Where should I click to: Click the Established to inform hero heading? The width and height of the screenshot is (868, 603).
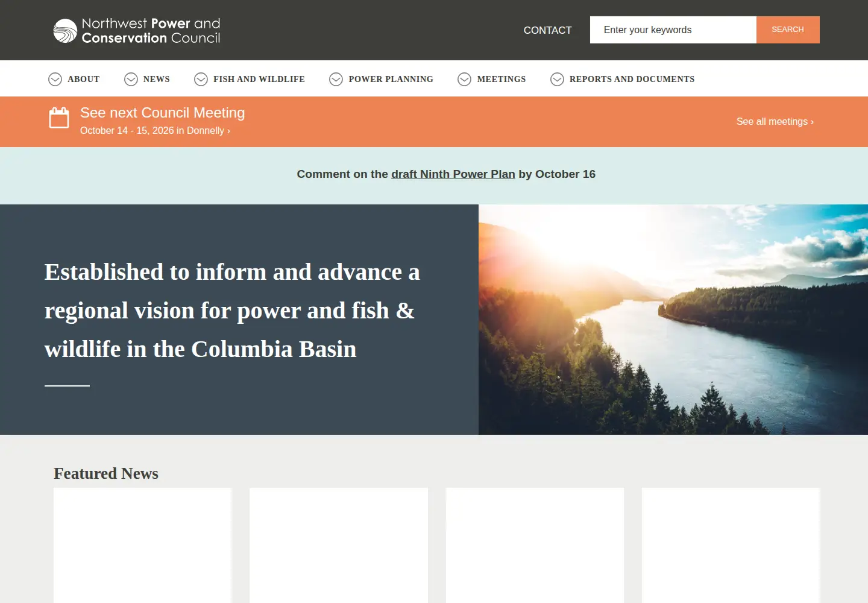(232, 311)
